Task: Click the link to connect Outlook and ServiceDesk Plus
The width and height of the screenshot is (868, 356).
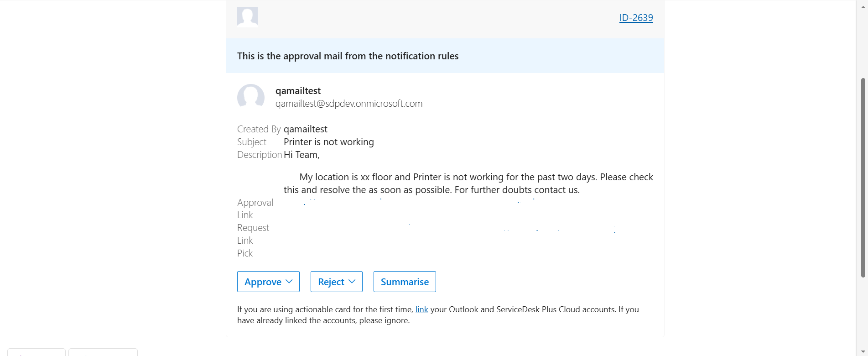Action: coord(421,309)
